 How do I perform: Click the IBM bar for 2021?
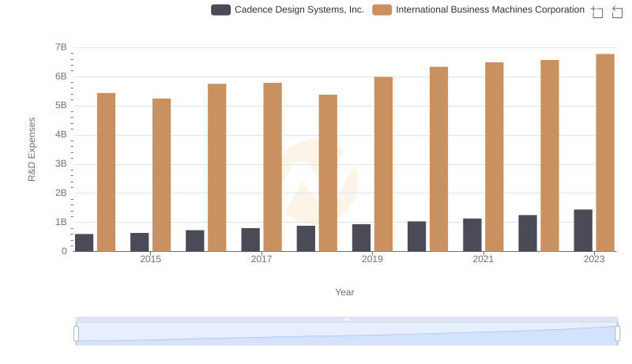point(495,156)
